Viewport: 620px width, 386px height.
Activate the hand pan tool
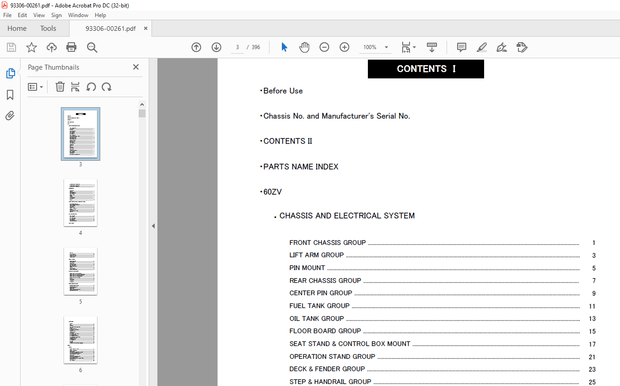coord(304,47)
